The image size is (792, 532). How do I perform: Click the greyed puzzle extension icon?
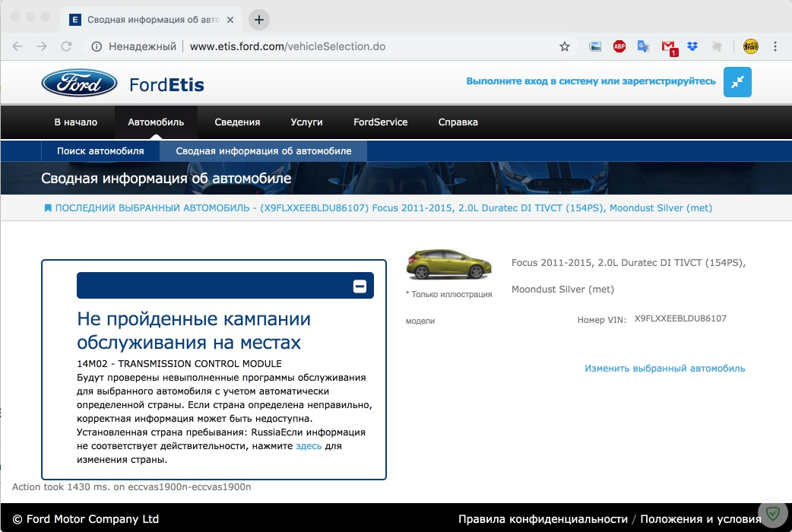716,46
